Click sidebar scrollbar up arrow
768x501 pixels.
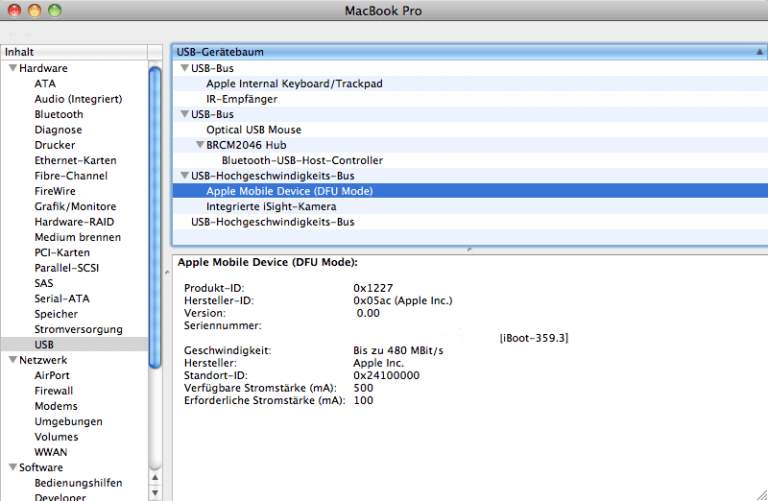[x=155, y=477]
